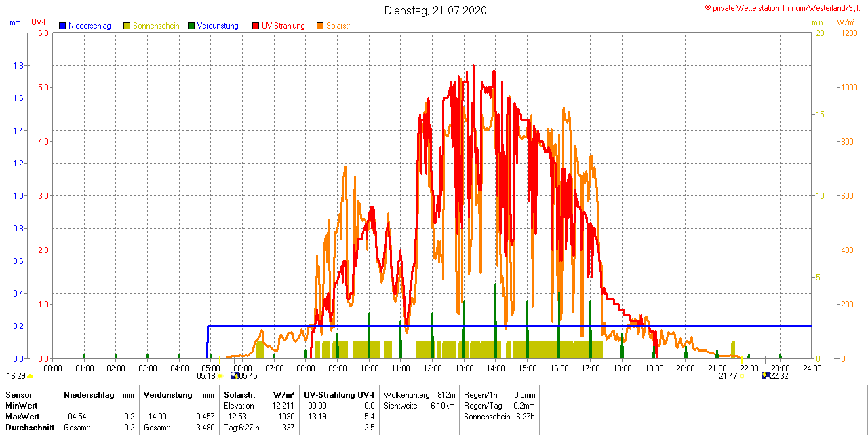Click the Tag:6:27 h entry
This screenshot has width=868, height=435.
click(241, 428)
